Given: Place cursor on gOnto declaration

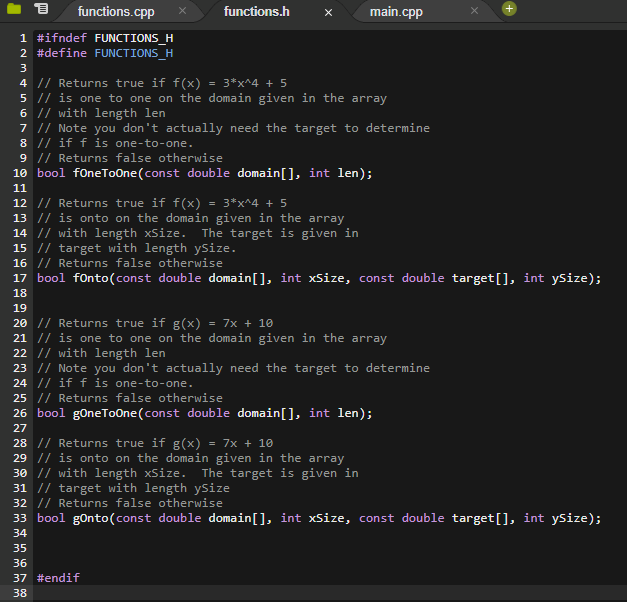Looking at the screenshot, I should tap(319, 518).
